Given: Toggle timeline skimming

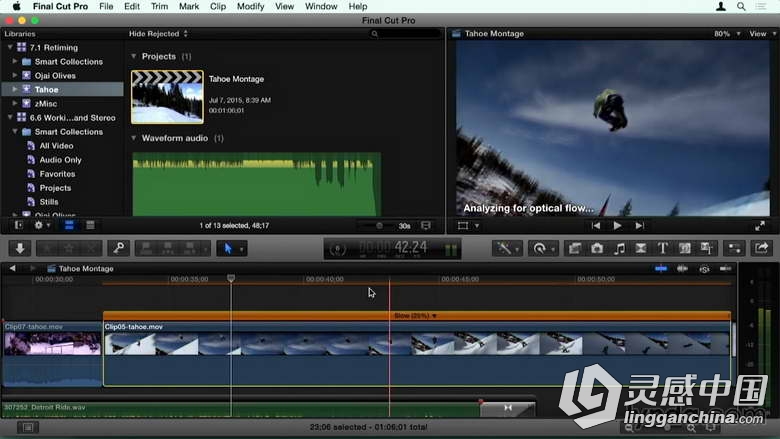Looking at the screenshot, I should 661,268.
